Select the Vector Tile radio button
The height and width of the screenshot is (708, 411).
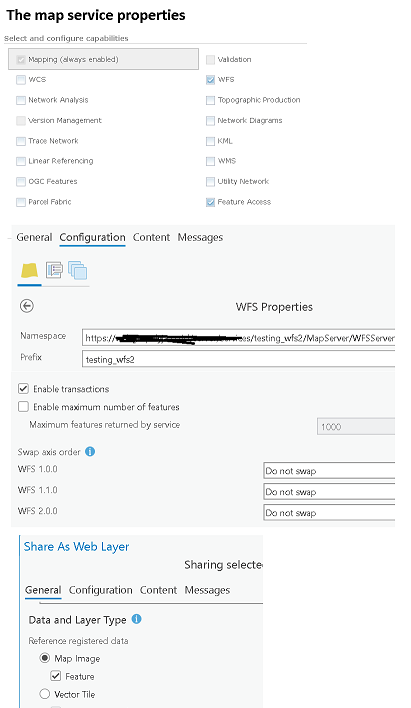coord(44,694)
